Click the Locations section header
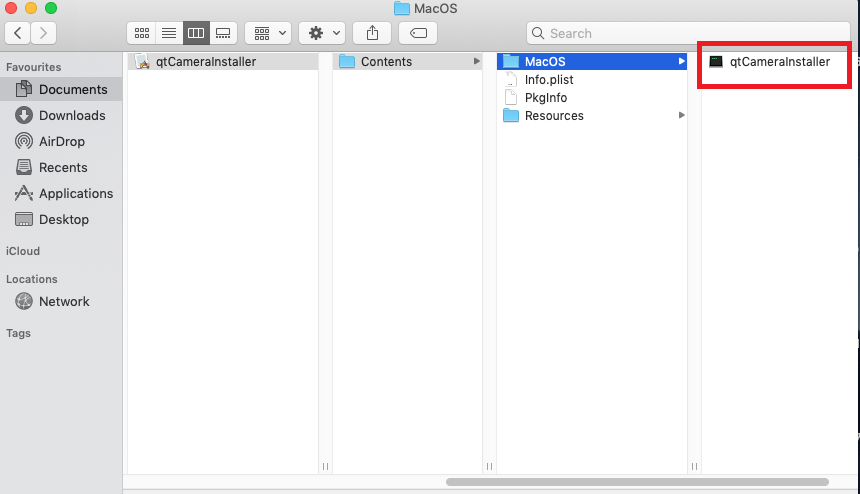This screenshot has width=860, height=494. coord(32,279)
